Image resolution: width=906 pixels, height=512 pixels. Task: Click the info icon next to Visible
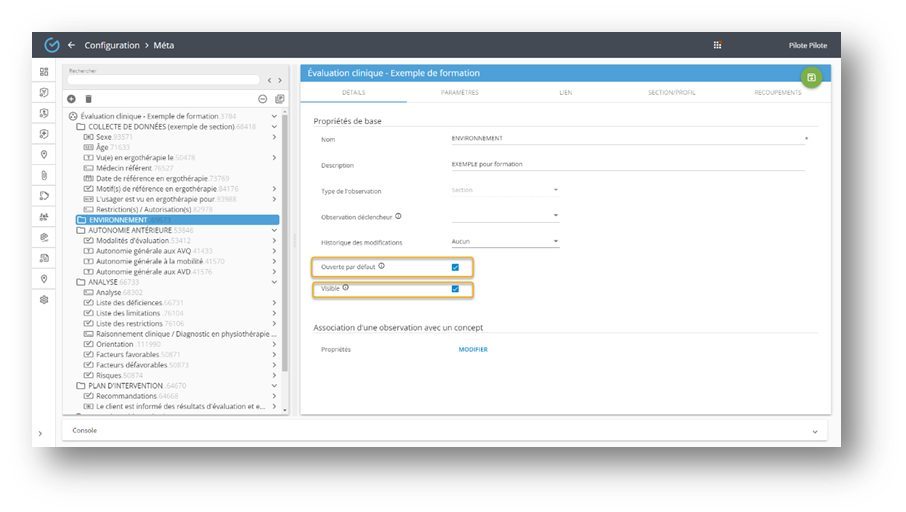(346, 288)
